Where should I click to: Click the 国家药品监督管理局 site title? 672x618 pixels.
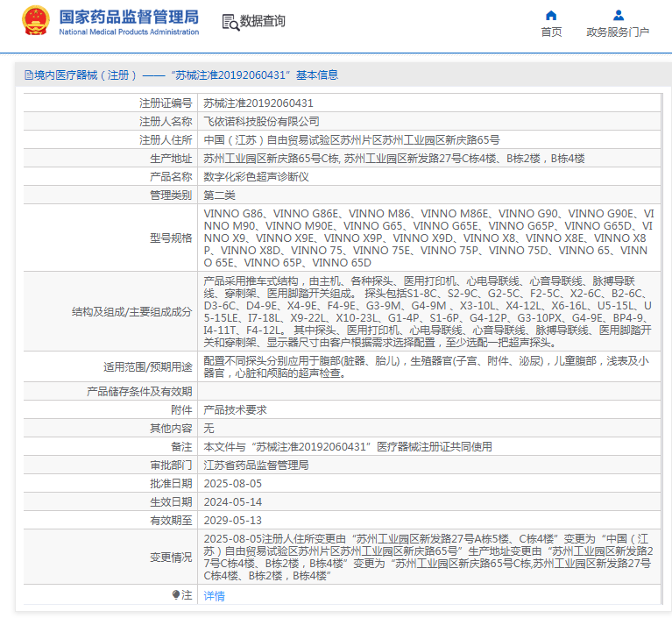point(128,17)
